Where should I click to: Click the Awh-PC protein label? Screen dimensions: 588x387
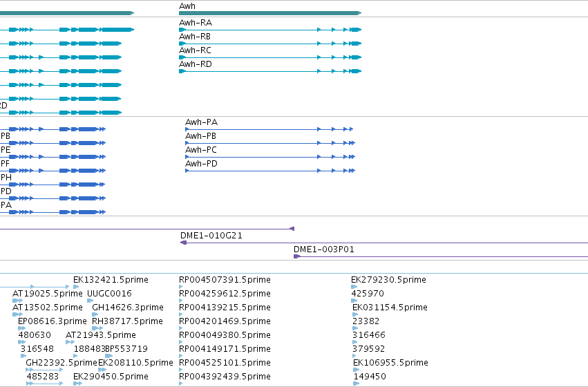point(201,150)
